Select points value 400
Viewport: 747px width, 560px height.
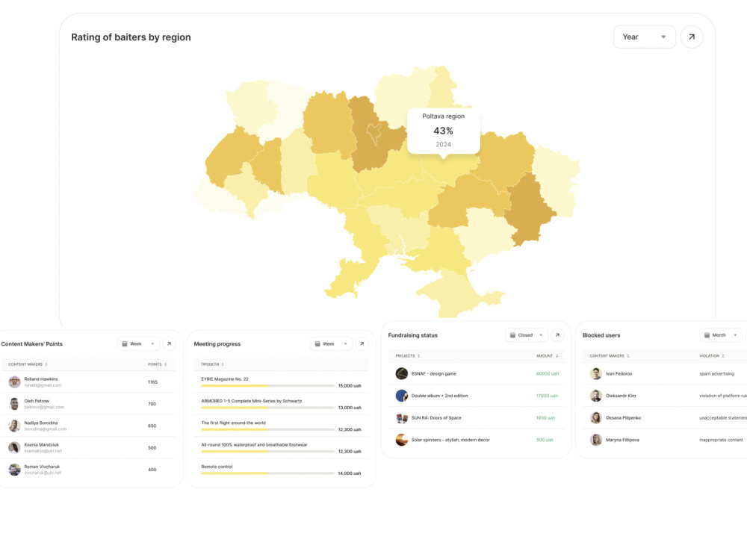click(x=152, y=470)
